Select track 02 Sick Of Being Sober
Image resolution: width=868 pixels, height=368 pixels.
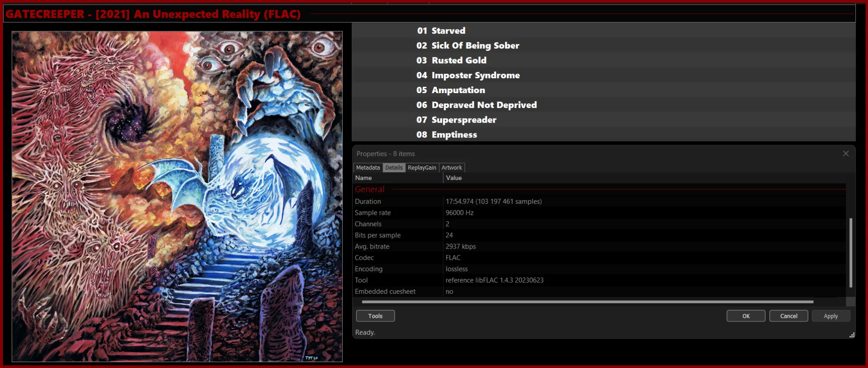[604, 46]
